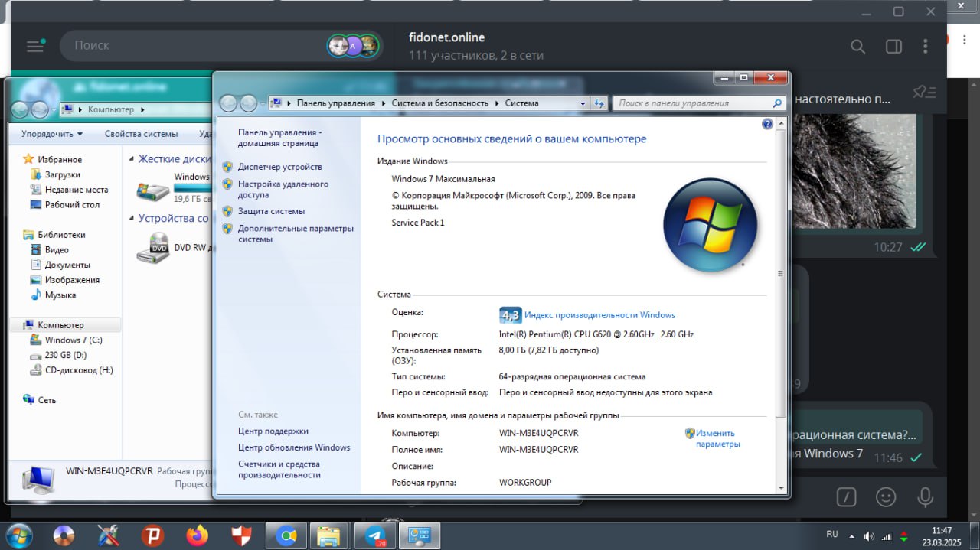Click the refresh button beside the address bar

tap(599, 103)
